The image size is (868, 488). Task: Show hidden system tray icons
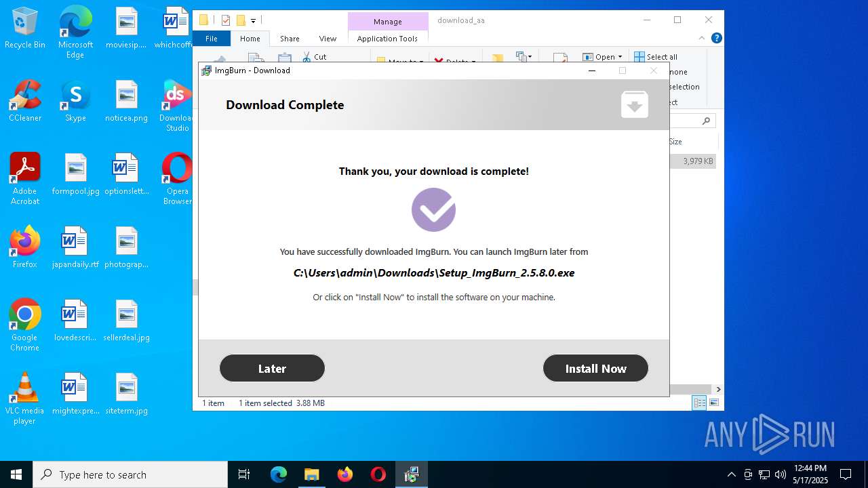731,474
